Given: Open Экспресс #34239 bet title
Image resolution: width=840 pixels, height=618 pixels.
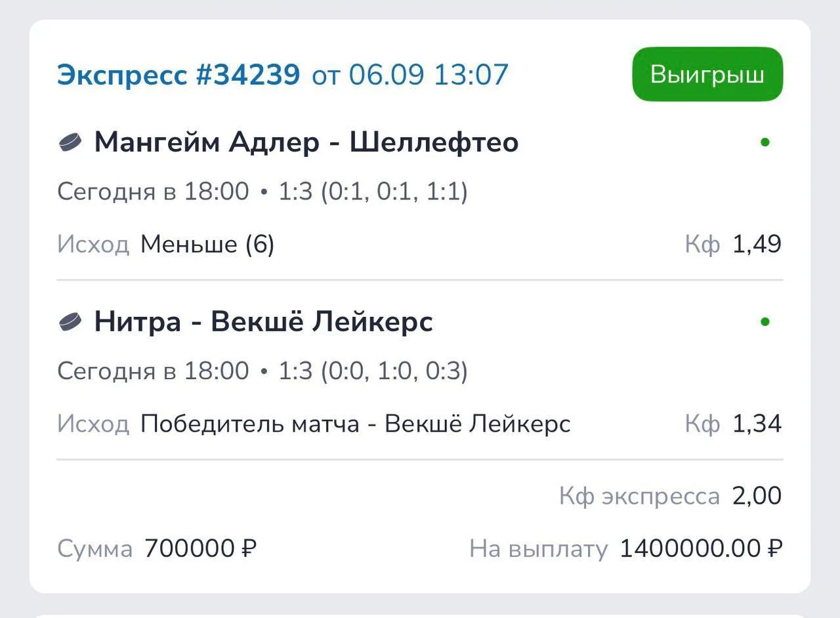Looking at the screenshot, I should (178, 75).
